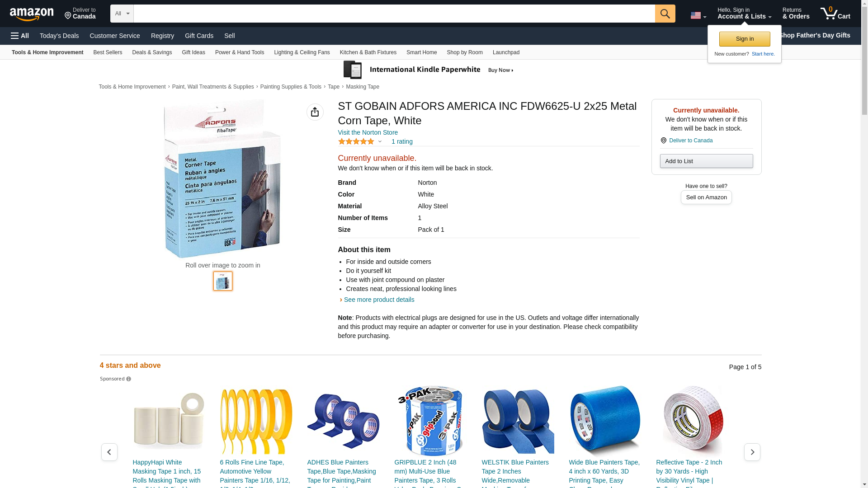Screen dimensions: 868x488
Task: Open Today's Deals menu item
Action: click(59, 36)
